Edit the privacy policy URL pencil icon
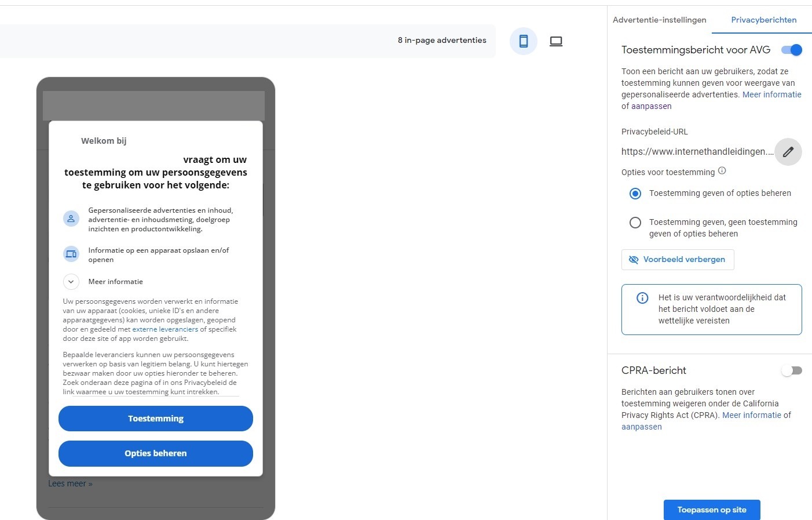 [x=788, y=152]
